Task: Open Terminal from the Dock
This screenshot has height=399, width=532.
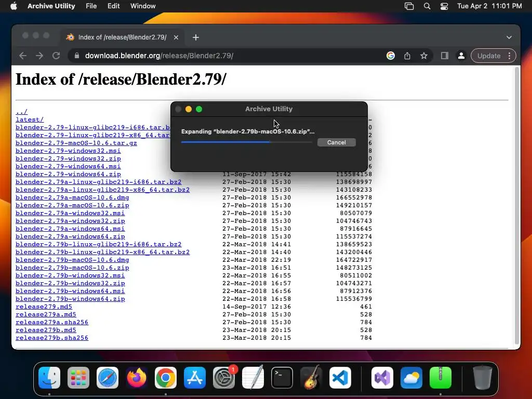Action: pos(282,378)
